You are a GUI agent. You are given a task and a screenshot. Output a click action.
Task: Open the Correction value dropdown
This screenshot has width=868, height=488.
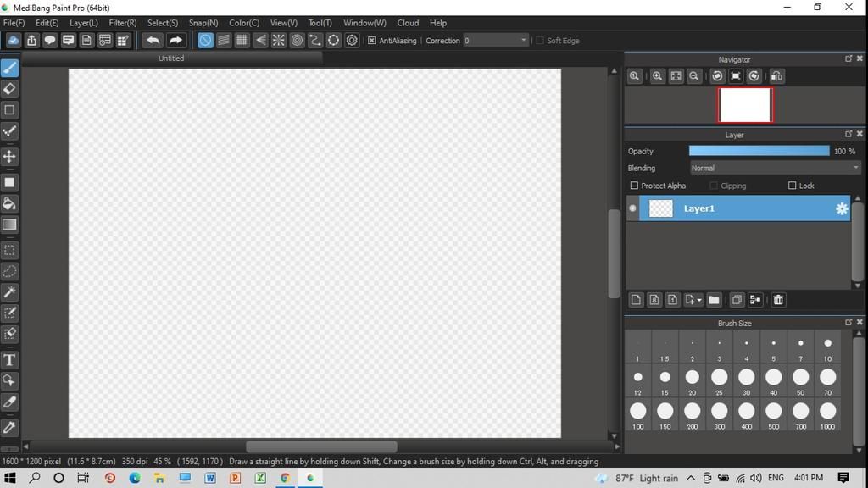(495, 41)
